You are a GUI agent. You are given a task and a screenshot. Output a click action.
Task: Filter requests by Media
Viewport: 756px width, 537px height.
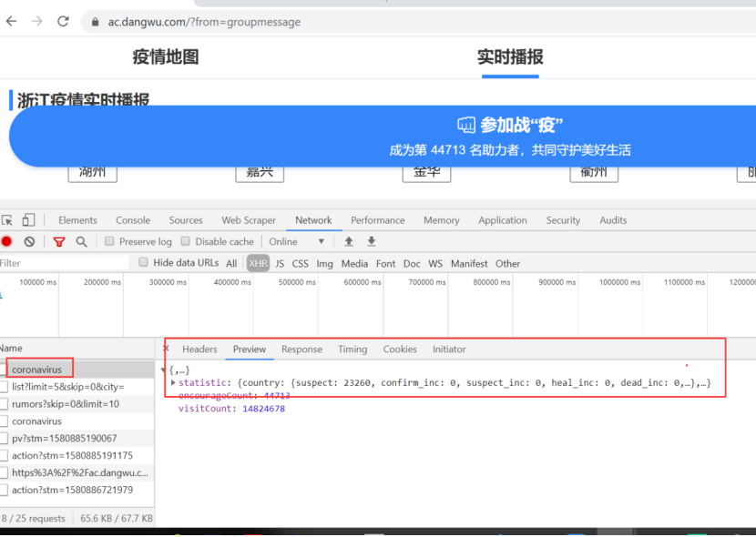click(354, 263)
